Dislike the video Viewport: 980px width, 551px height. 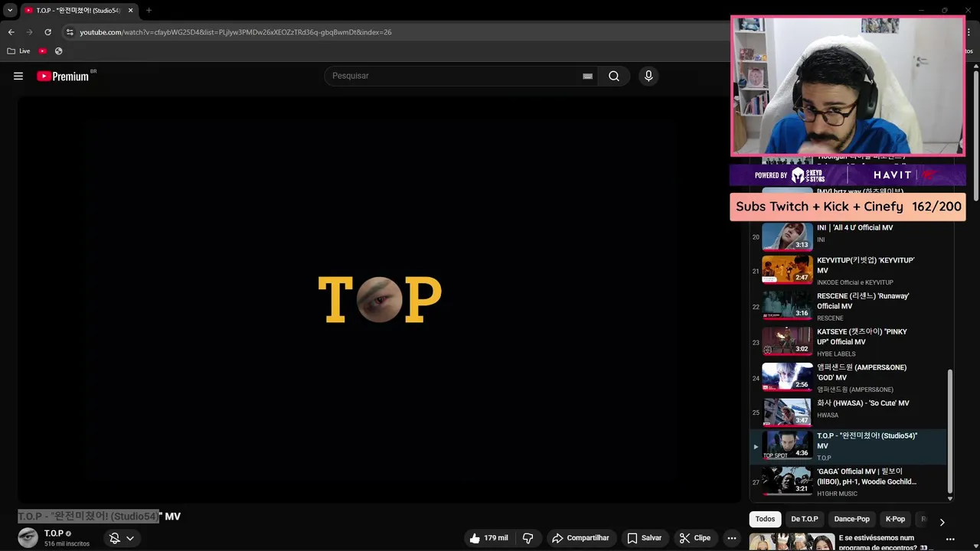point(528,538)
